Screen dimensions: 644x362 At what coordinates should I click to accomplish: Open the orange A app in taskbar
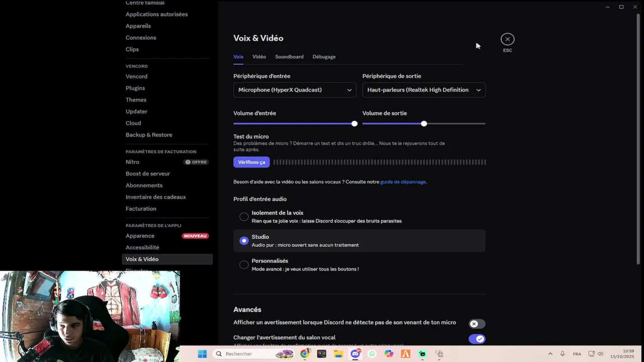406,354
